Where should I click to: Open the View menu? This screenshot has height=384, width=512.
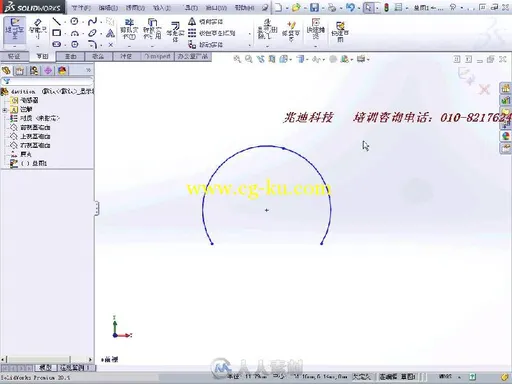[x=135, y=7]
